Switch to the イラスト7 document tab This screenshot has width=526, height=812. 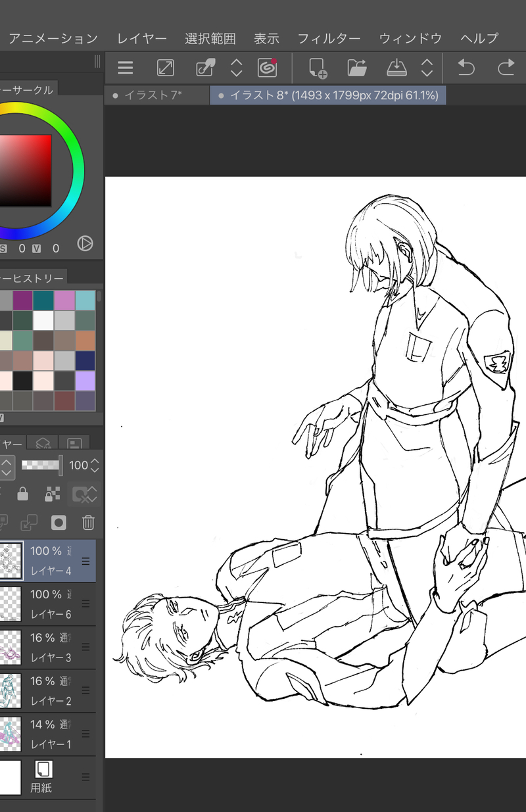[156, 95]
